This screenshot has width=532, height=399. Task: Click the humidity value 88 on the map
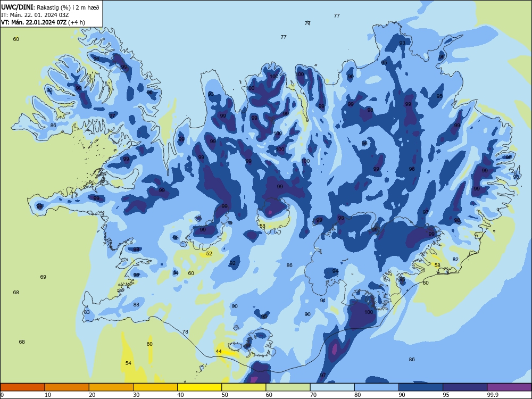[136, 305]
